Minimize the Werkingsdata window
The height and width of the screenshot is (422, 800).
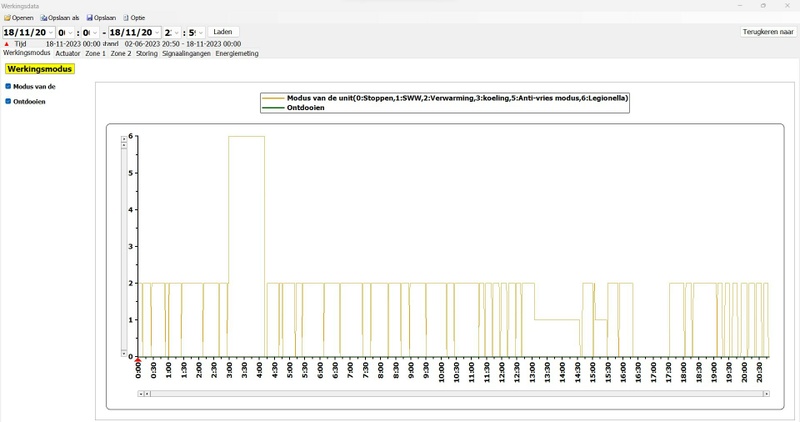pos(740,6)
